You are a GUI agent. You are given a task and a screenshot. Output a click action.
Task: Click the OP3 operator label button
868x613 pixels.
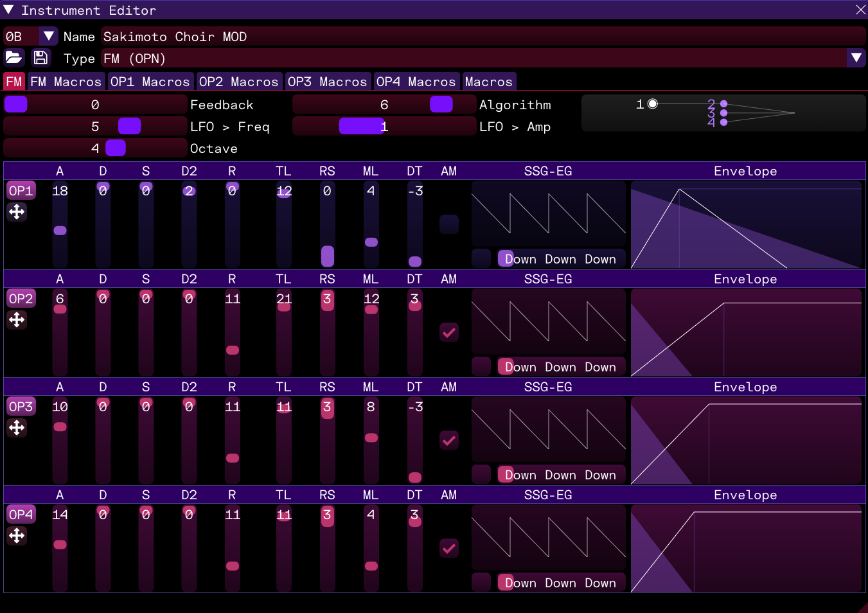[x=21, y=407]
